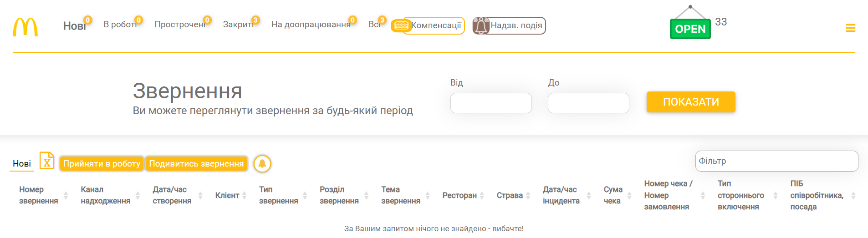Open the На доопрацювання tab
Screen dimensions: 868x238
point(311,25)
